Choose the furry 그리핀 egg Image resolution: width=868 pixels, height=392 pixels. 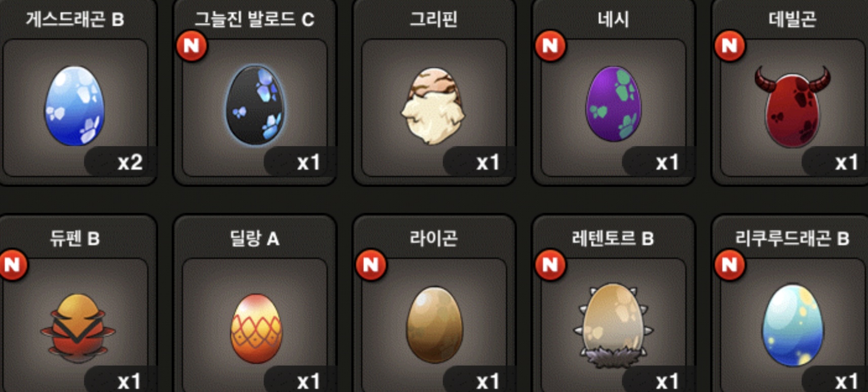pyautogui.click(x=433, y=106)
